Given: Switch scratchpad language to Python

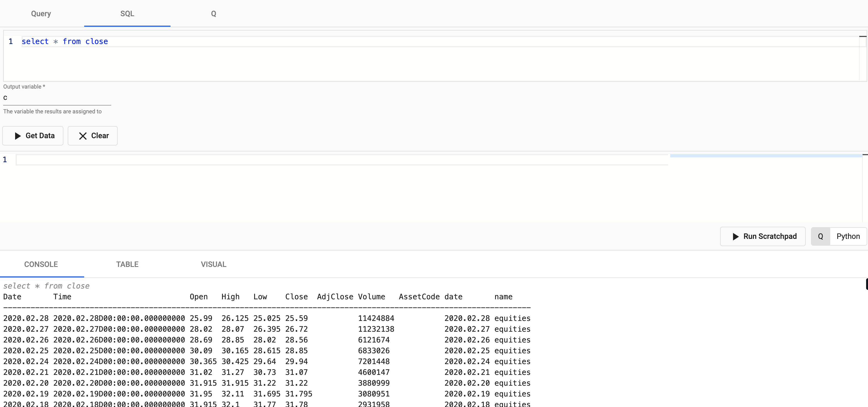Looking at the screenshot, I should (x=848, y=236).
